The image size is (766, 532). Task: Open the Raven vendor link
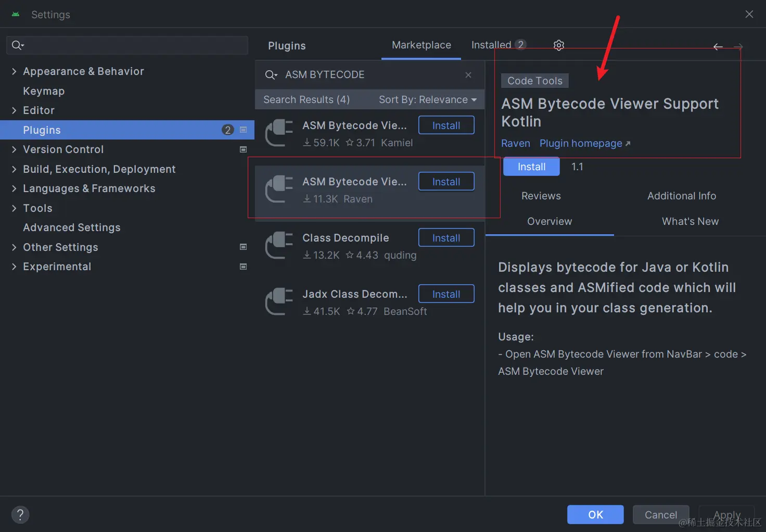516,143
